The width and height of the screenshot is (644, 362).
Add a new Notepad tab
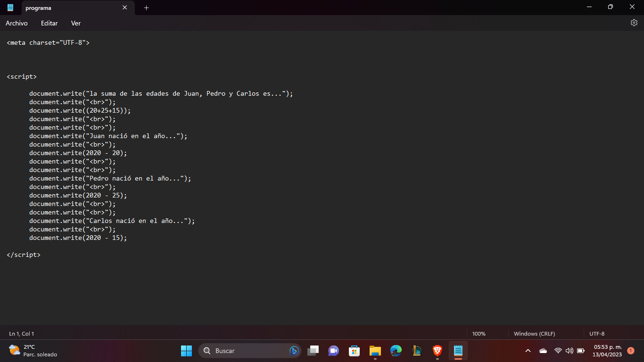click(x=146, y=8)
